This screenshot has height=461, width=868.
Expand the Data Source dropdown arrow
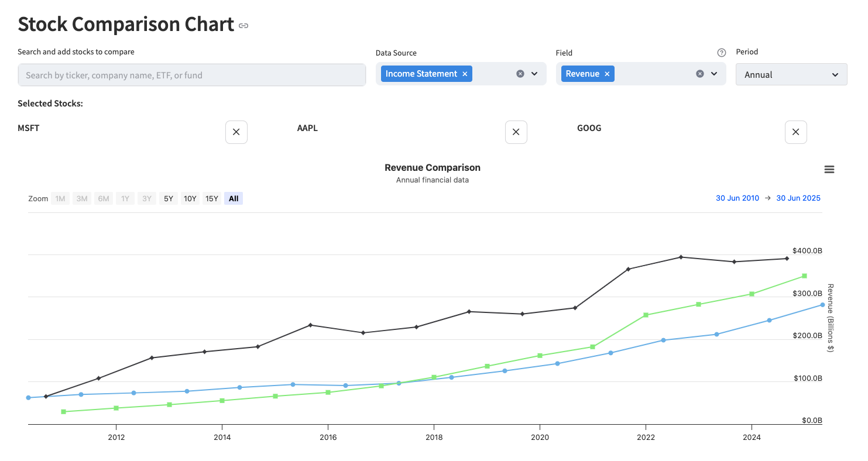(534, 74)
